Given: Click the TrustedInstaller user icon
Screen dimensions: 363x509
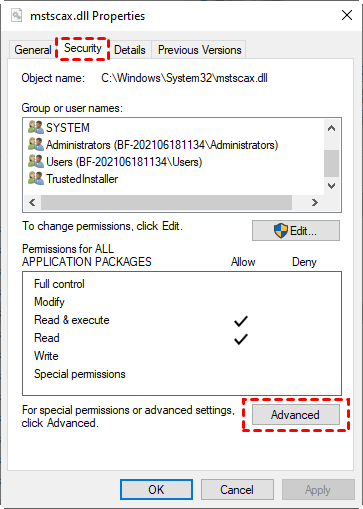Looking at the screenshot, I should click(x=36, y=178).
